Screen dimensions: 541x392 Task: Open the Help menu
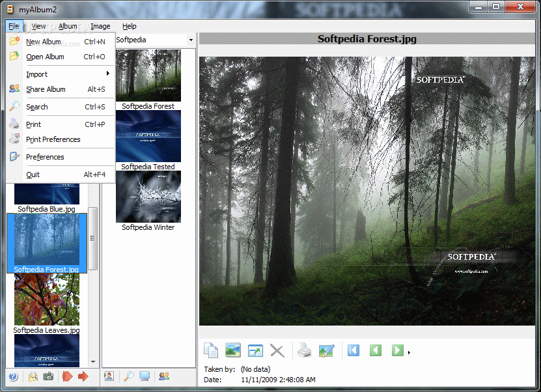pos(130,26)
